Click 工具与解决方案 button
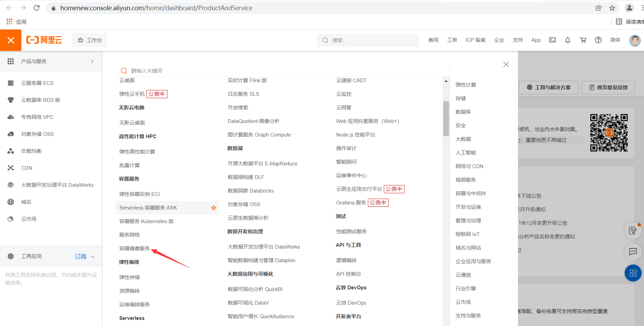 pyautogui.click(x=549, y=87)
